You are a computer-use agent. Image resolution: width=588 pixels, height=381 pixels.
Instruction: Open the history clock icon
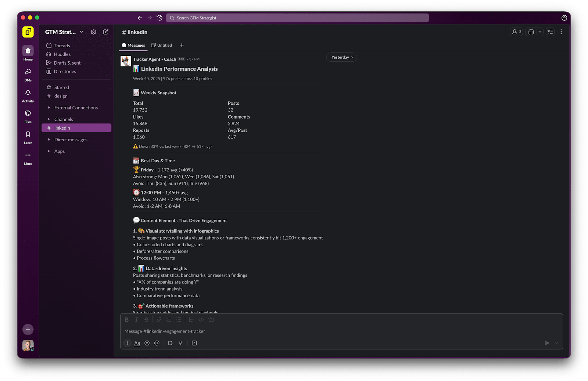pyautogui.click(x=159, y=18)
